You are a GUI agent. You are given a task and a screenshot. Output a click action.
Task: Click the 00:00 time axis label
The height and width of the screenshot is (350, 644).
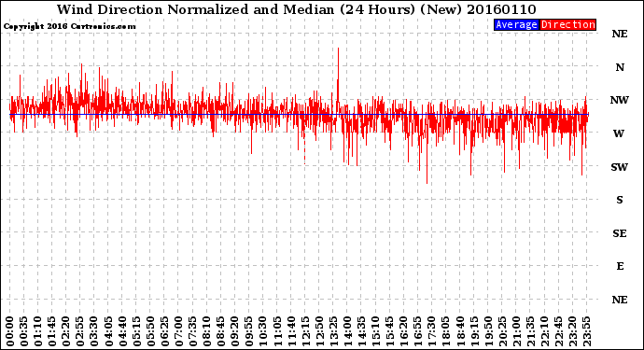tap(10, 331)
